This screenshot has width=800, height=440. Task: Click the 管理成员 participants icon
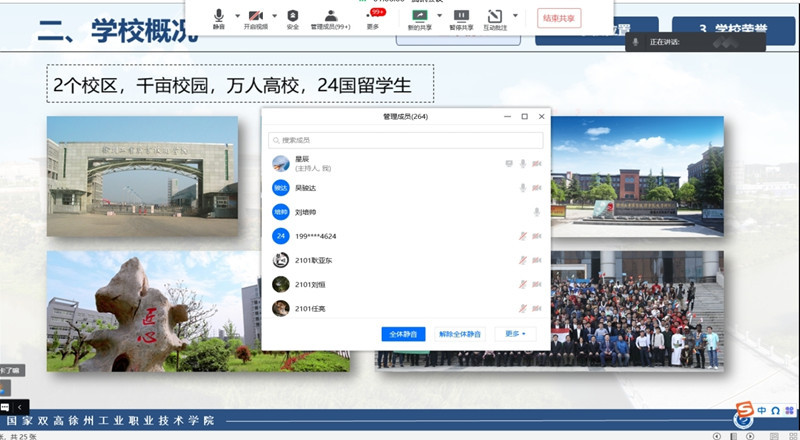coord(330,15)
